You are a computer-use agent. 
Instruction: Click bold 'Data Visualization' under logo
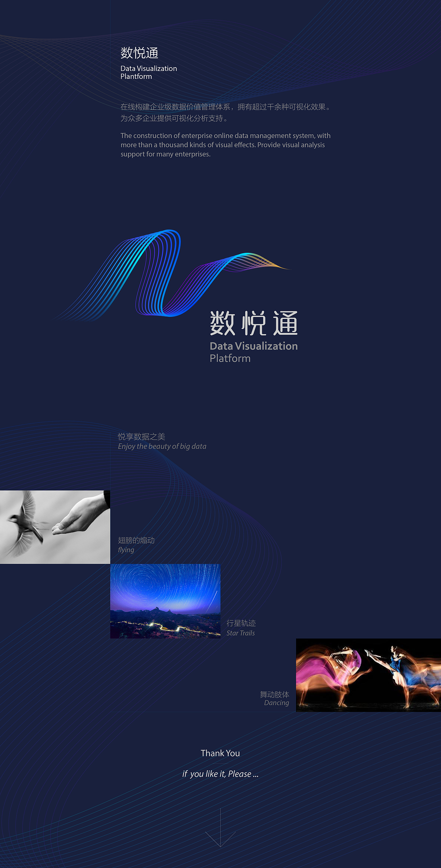[x=254, y=346]
